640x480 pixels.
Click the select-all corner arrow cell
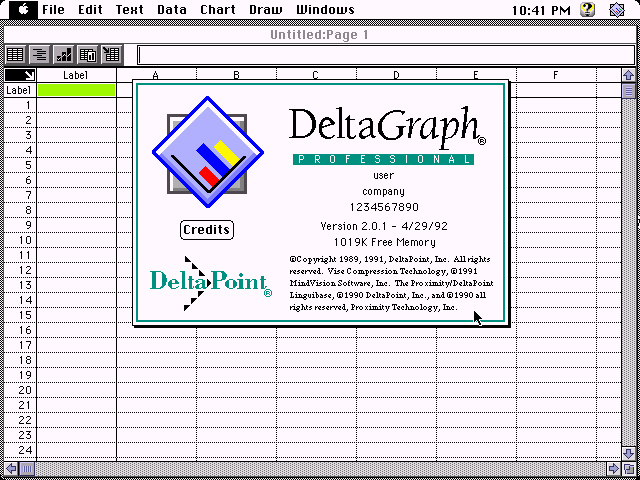point(20,75)
